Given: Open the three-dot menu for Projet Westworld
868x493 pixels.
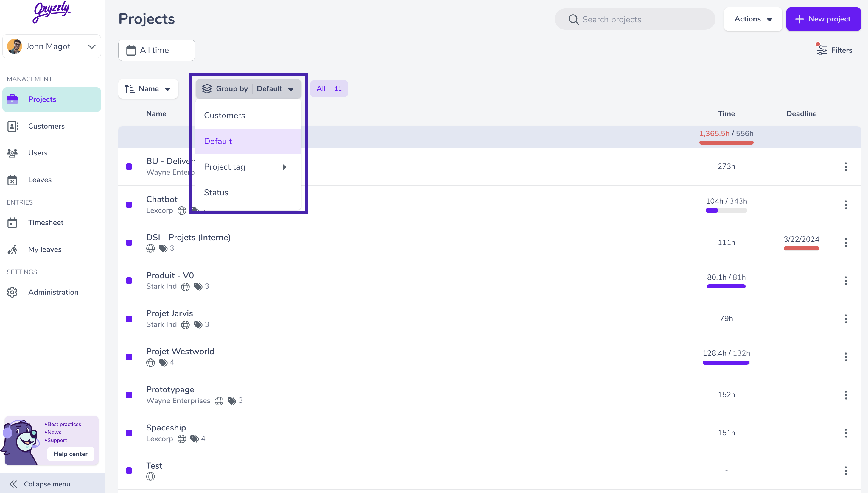Looking at the screenshot, I should tap(846, 357).
